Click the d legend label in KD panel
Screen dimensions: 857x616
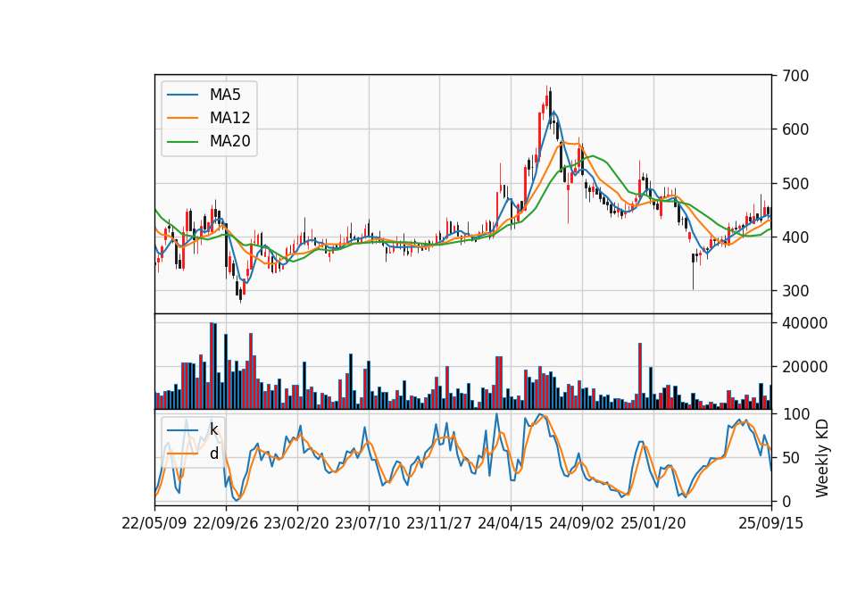(x=213, y=454)
